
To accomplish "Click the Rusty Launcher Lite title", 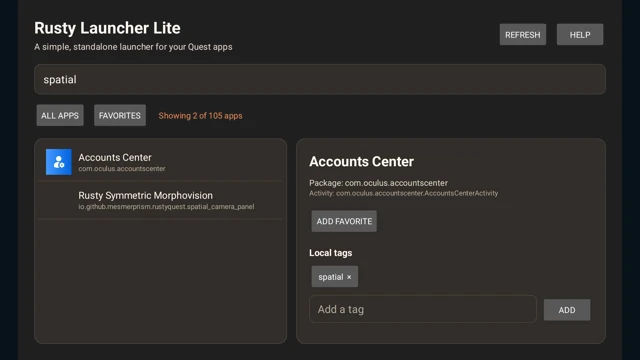I will [x=107, y=28].
